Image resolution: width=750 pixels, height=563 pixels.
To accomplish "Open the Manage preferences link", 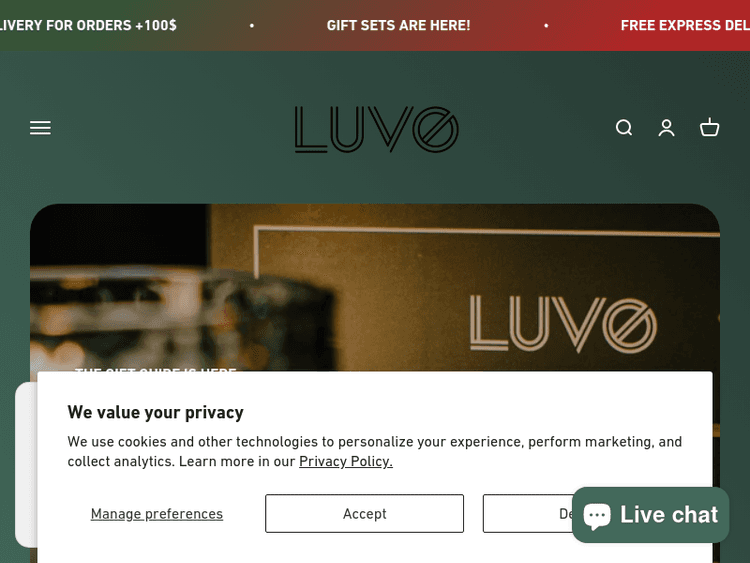I will [x=157, y=514].
